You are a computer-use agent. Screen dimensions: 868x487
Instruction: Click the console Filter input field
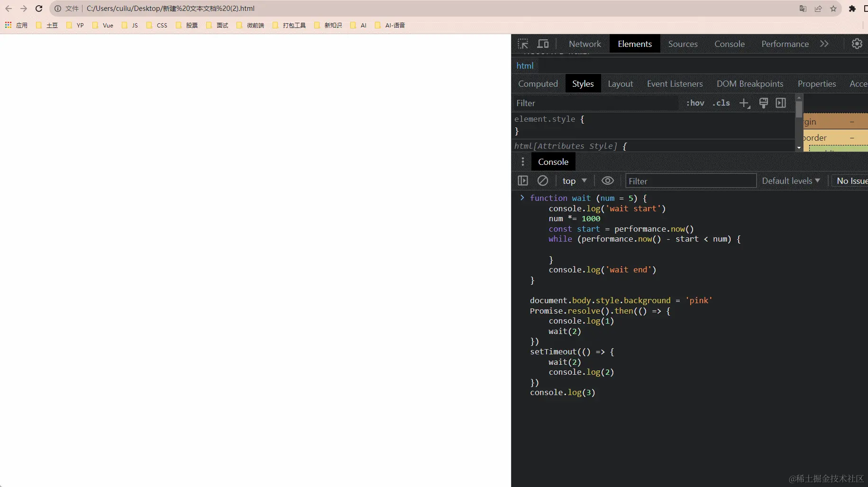click(691, 181)
